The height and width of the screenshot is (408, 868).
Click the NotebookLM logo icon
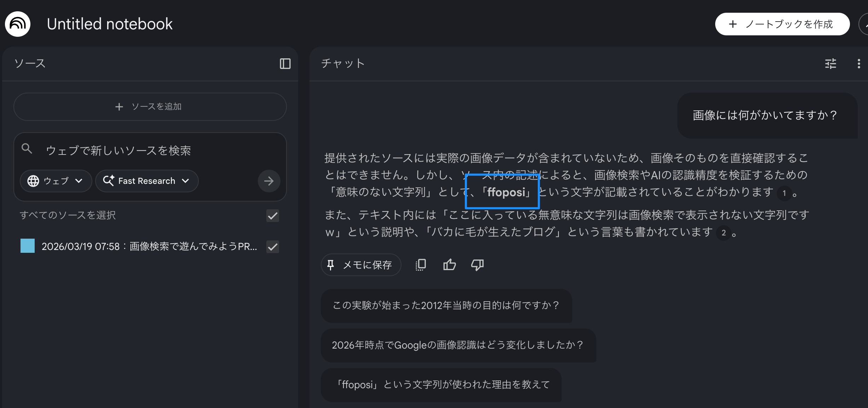(18, 24)
